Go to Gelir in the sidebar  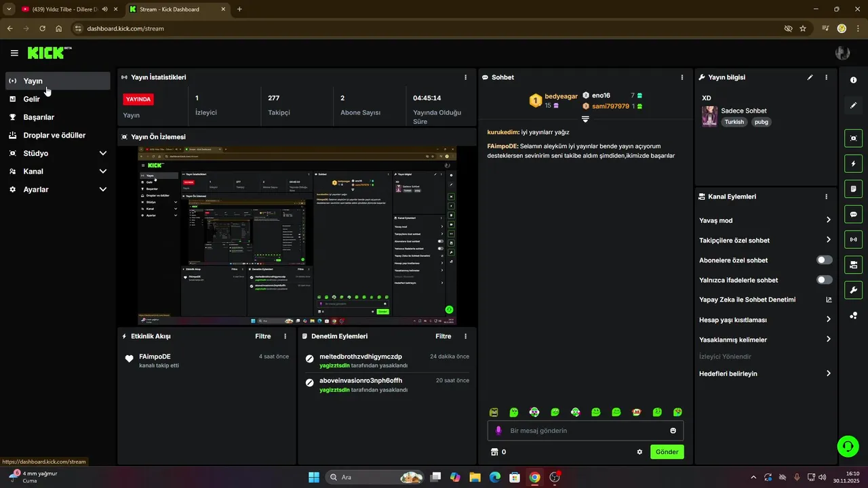pyautogui.click(x=58, y=99)
